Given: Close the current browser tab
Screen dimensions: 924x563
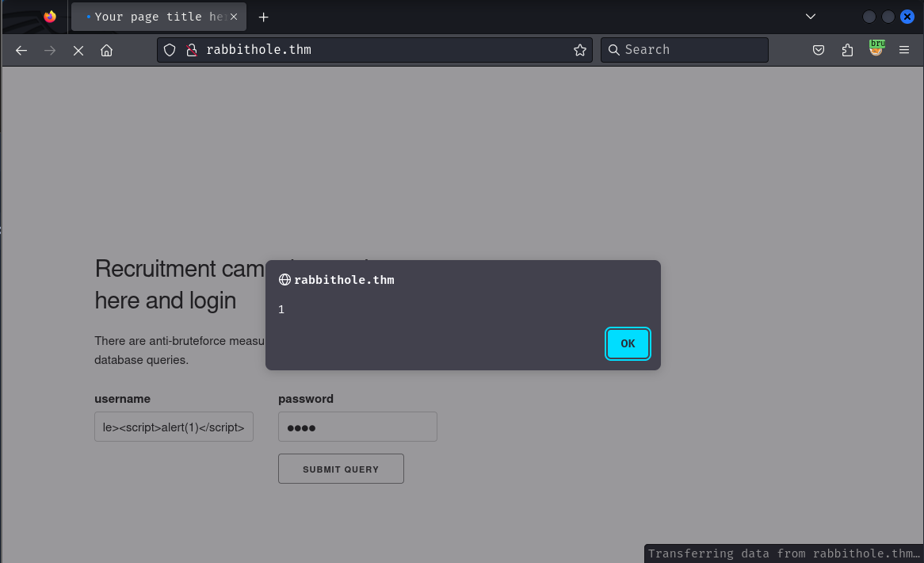Looking at the screenshot, I should coord(234,17).
